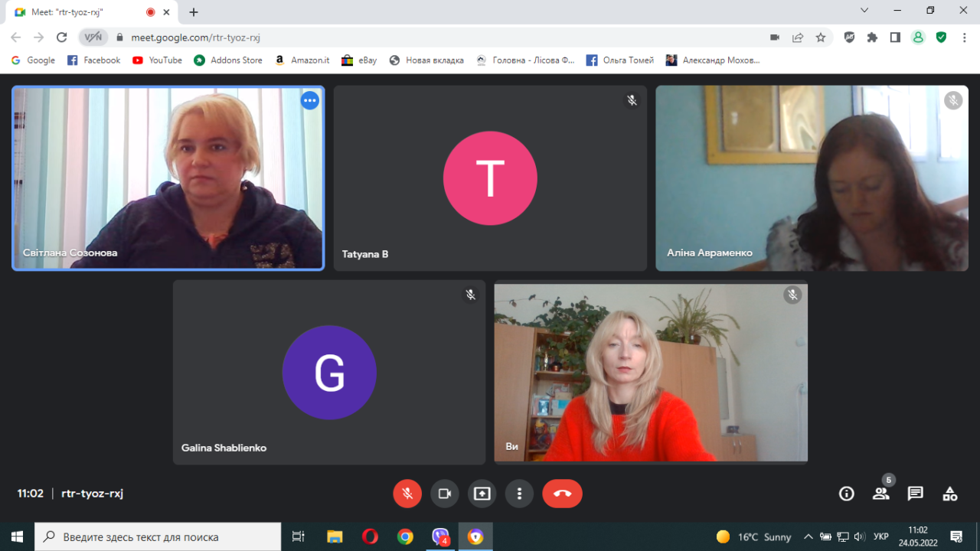Open more options three-dot menu in call bar
Viewport: 980px width, 551px height.
[519, 494]
